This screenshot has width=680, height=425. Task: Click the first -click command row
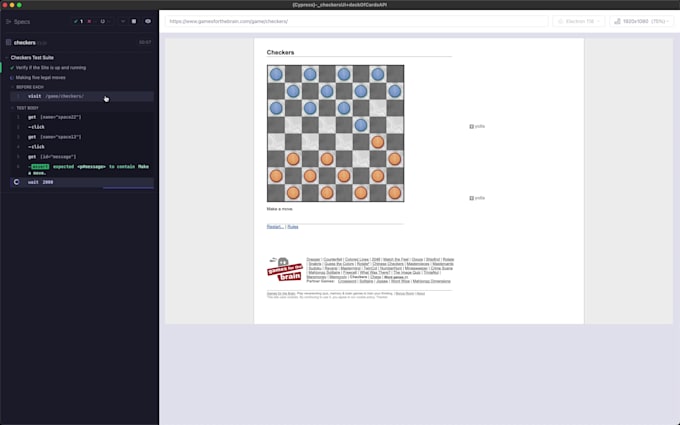[82, 127]
